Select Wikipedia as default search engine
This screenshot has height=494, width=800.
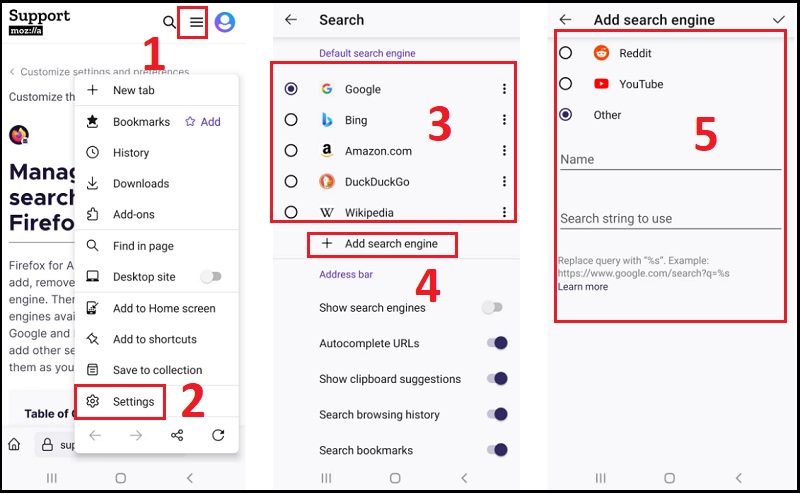291,212
